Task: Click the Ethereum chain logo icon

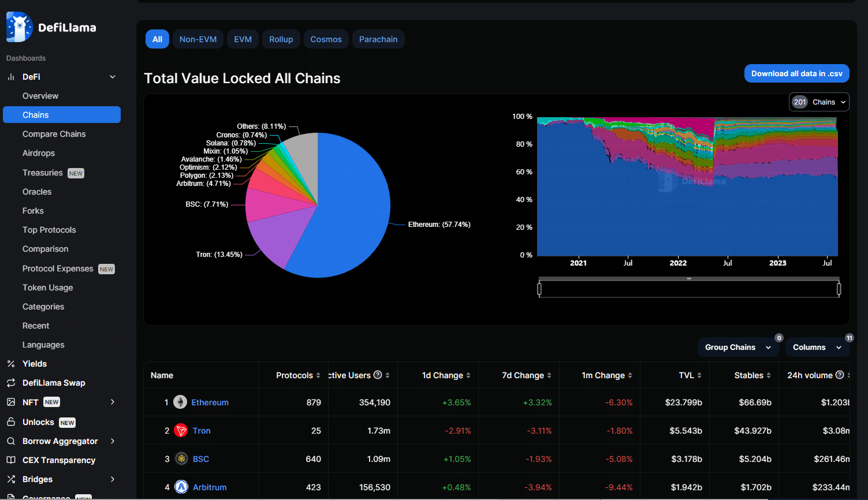Action: pos(181,402)
